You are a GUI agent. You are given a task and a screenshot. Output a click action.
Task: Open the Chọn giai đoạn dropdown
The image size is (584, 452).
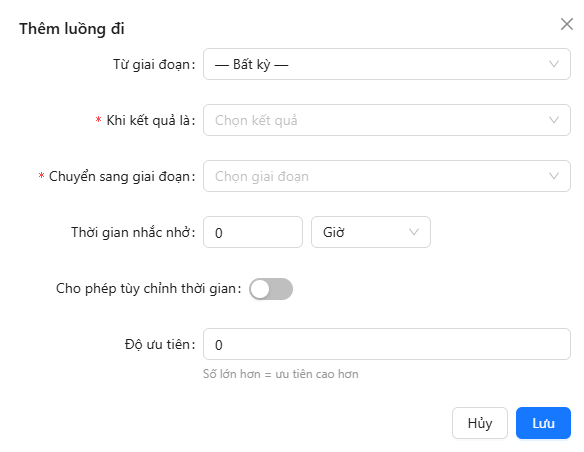click(x=387, y=176)
